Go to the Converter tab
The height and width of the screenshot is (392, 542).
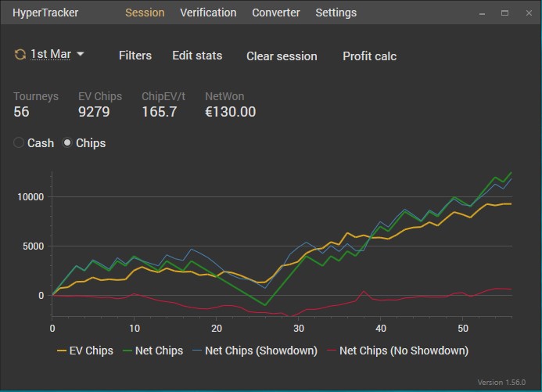[x=276, y=13]
